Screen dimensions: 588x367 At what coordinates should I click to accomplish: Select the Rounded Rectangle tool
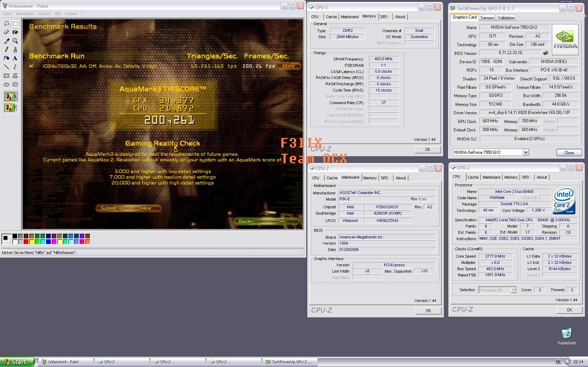15,84
